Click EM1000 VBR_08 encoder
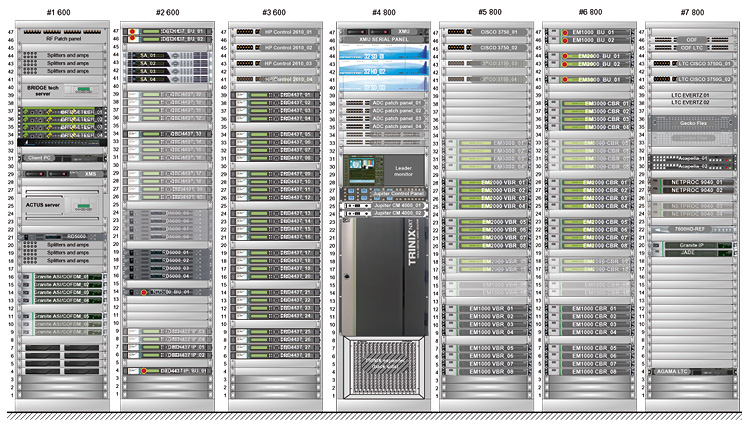This screenshot has width=750, height=431. coord(486,371)
